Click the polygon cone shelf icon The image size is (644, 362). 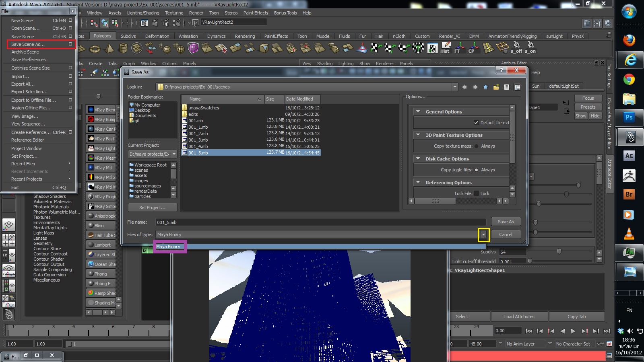click(x=109, y=49)
